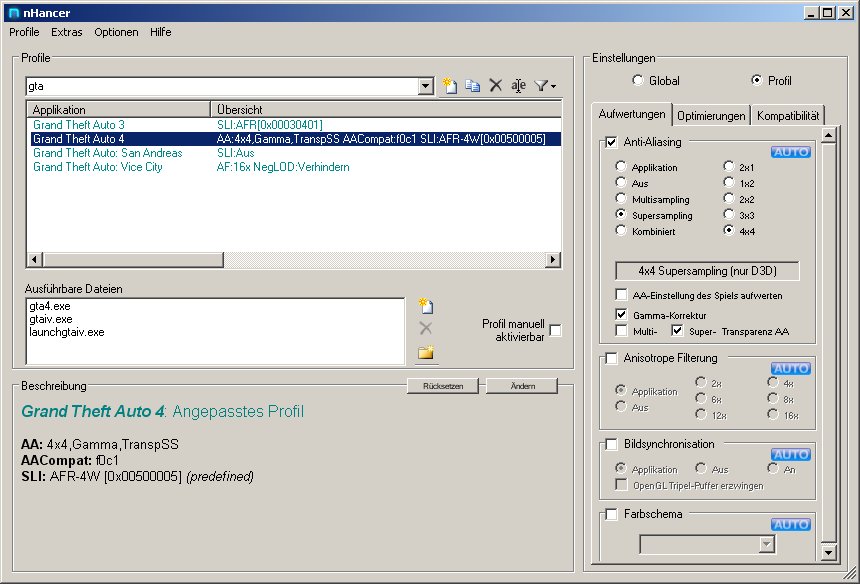The height and width of the screenshot is (584, 860).
Task: Click Rücksetzen button
Action: pos(443,386)
